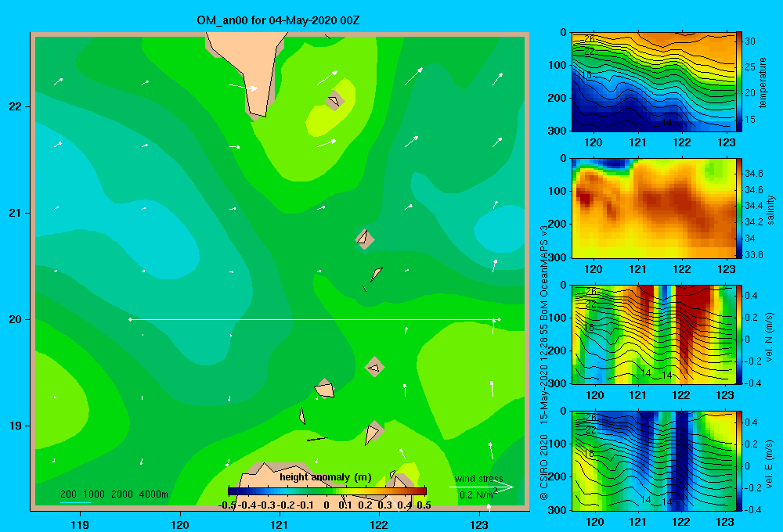Viewport: 783px width, 532px height.
Task: Click longitude label 122 on main map
Action: click(379, 524)
